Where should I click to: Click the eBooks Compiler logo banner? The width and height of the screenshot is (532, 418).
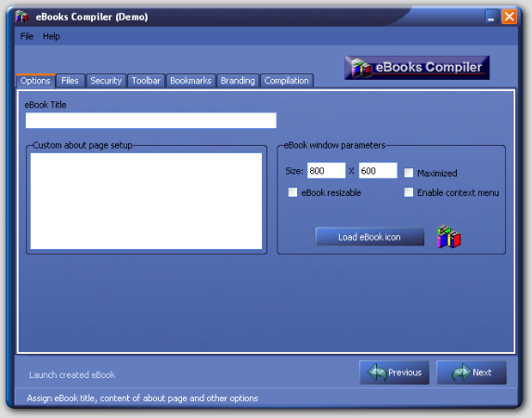click(417, 68)
